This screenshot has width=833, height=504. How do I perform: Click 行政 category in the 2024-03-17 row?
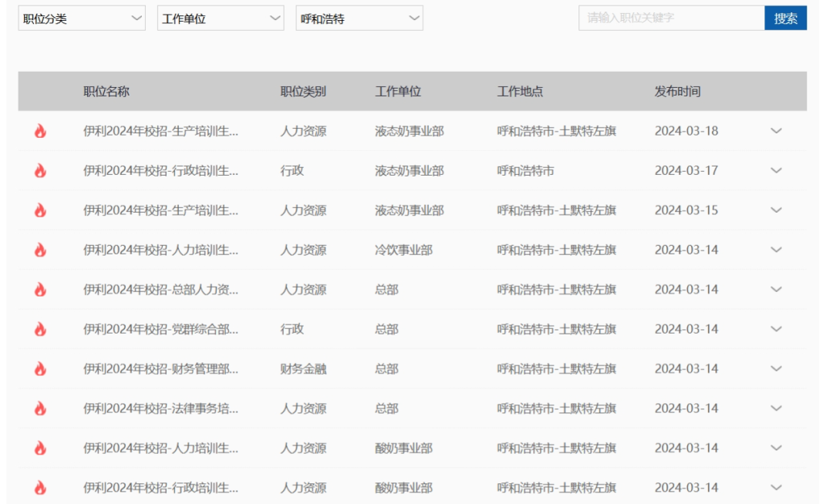point(292,171)
